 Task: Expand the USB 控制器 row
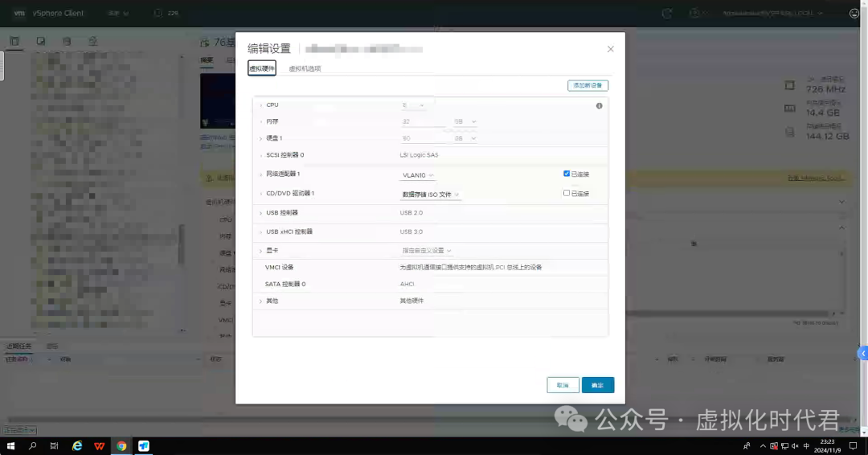(260, 213)
